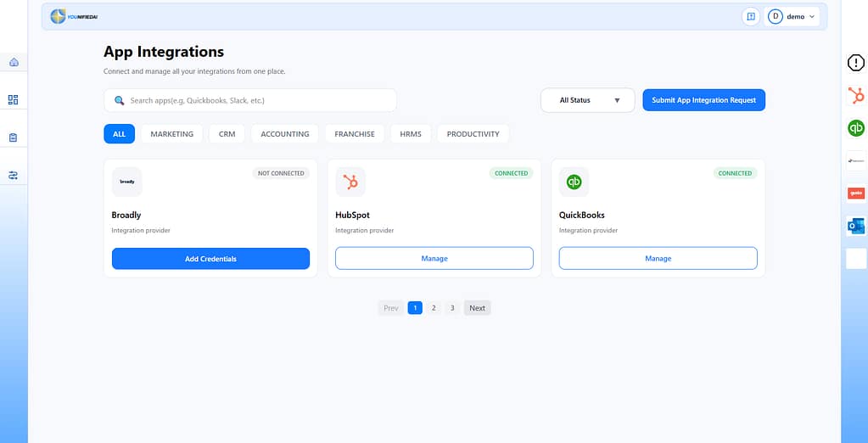868x443 pixels.
Task: Click the Prev pagination button
Action: (391, 308)
